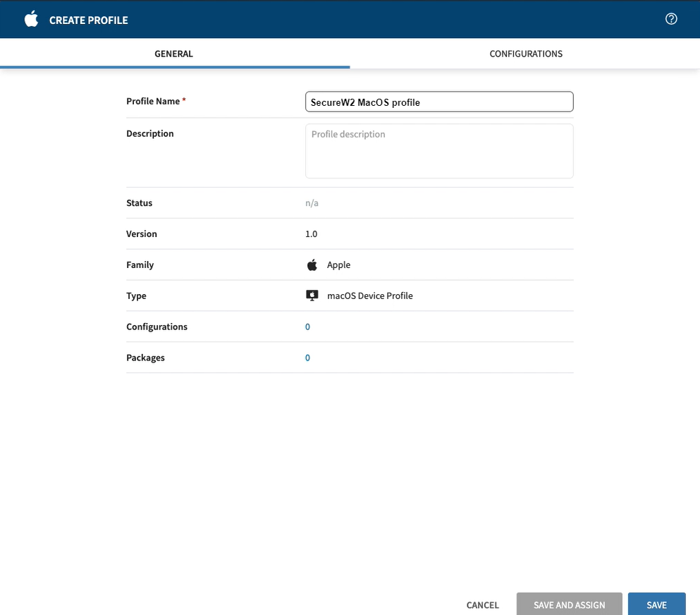Open the Packages count link
This screenshot has width=700, height=615.
[x=307, y=358]
